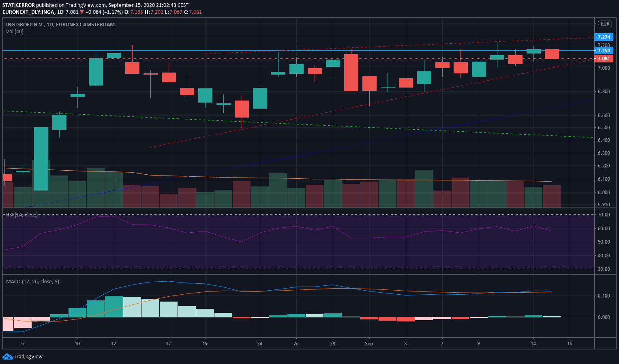619x364 pixels.
Task: Click the Sep label on date axis
Action: [x=369, y=344]
